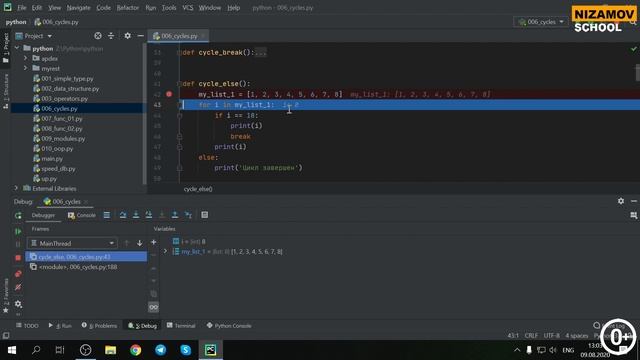Stop the debug session
Screen dimensions: 640x360
click(18, 258)
